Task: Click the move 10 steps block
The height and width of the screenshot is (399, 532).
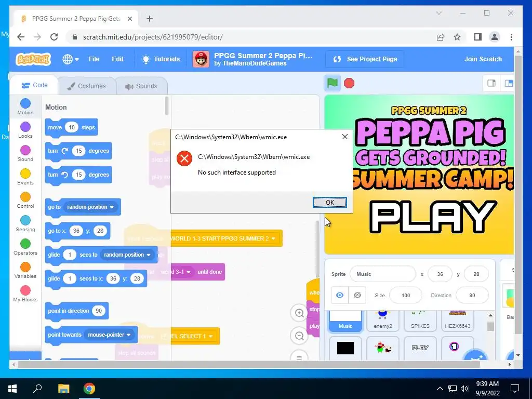Action: pos(71,128)
